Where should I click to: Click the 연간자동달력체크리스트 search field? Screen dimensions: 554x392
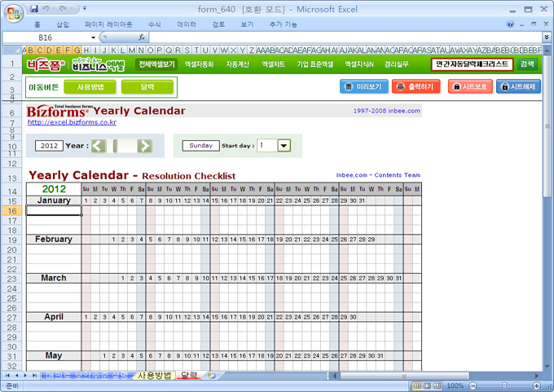pos(472,64)
